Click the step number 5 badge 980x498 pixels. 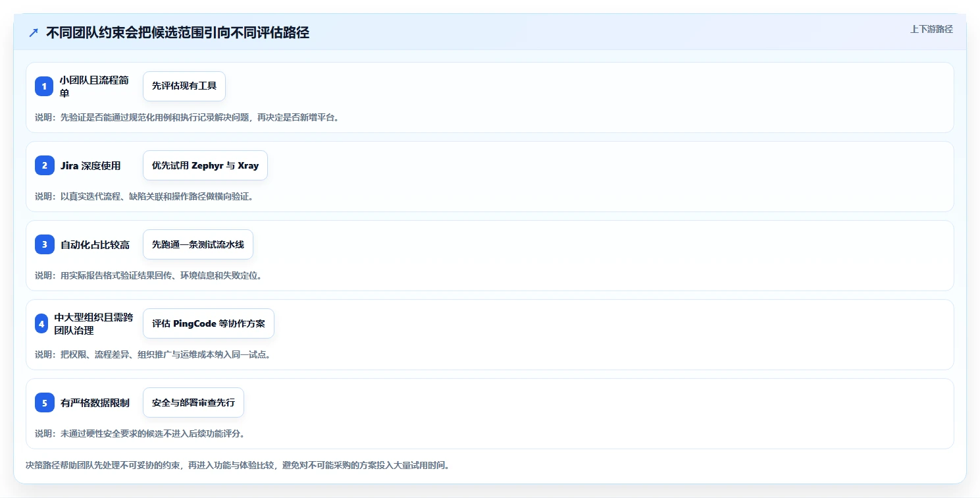(x=44, y=402)
